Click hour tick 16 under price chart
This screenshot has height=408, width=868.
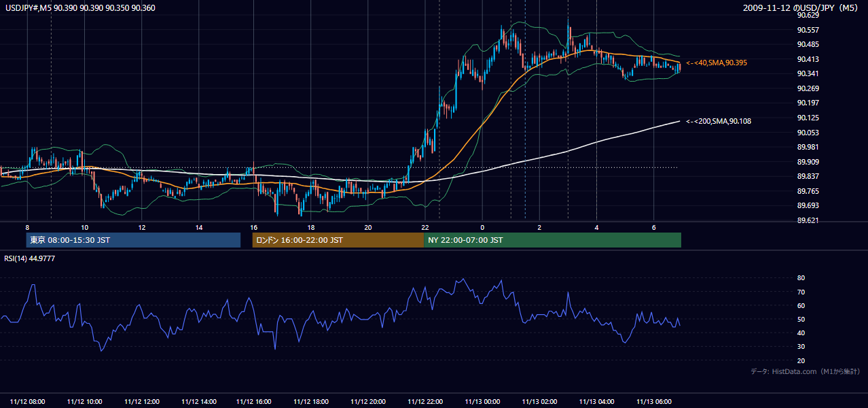[x=254, y=227]
